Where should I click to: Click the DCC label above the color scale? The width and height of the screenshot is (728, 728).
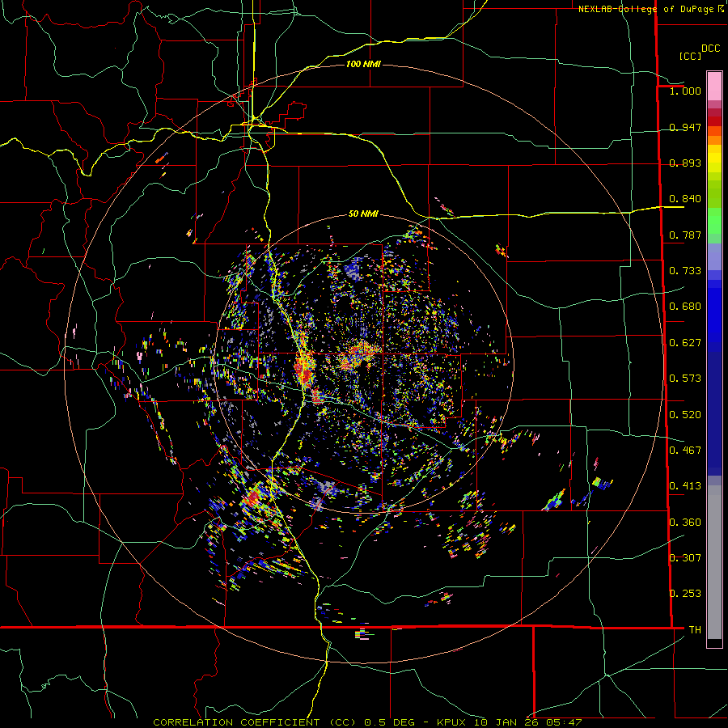tap(710, 49)
